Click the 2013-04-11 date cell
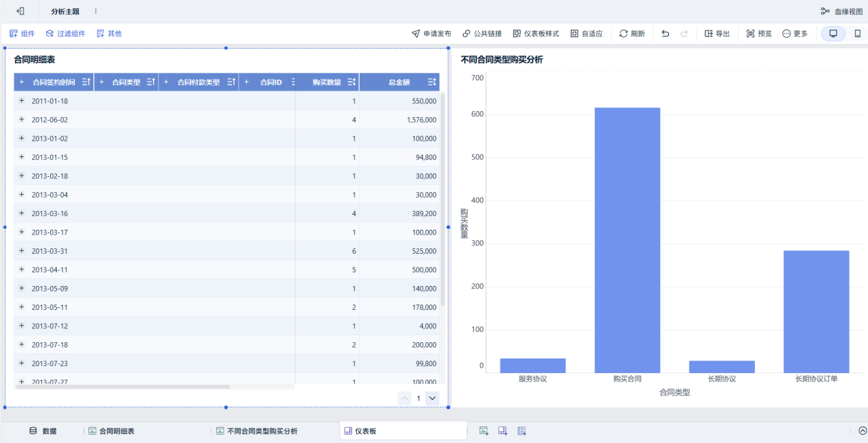Viewport: 868px width, 443px height. point(49,270)
